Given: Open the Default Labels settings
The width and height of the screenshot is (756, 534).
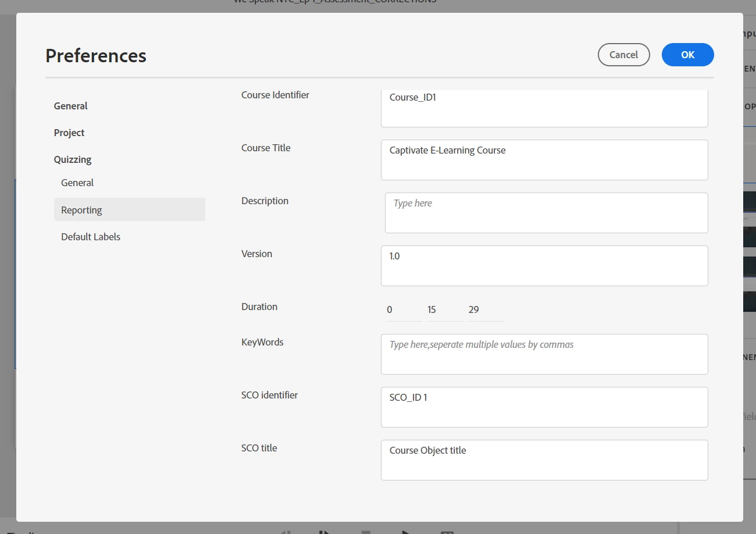Looking at the screenshot, I should coord(91,237).
